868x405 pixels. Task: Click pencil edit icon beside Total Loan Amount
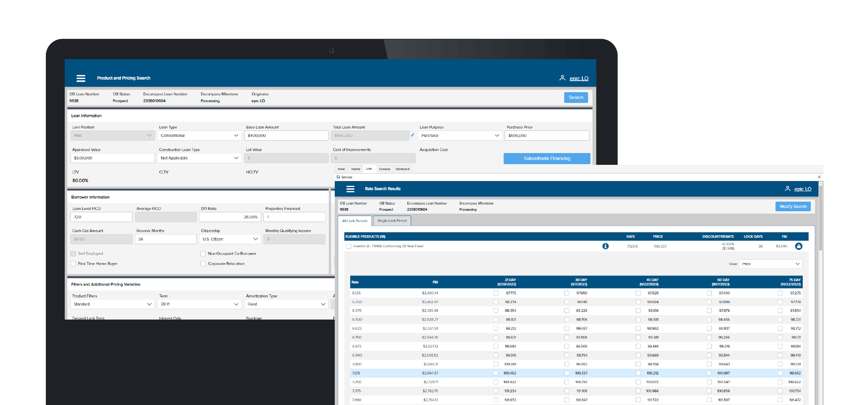412,135
